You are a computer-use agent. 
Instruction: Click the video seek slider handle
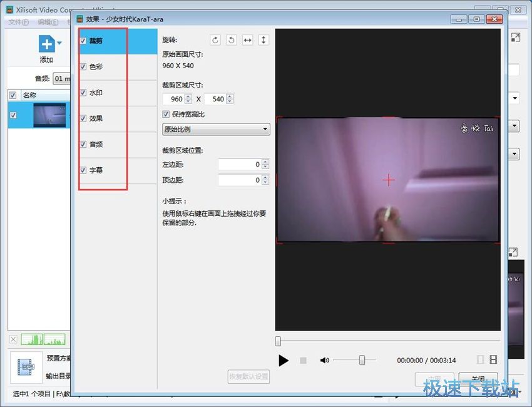click(x=278, y=341)
